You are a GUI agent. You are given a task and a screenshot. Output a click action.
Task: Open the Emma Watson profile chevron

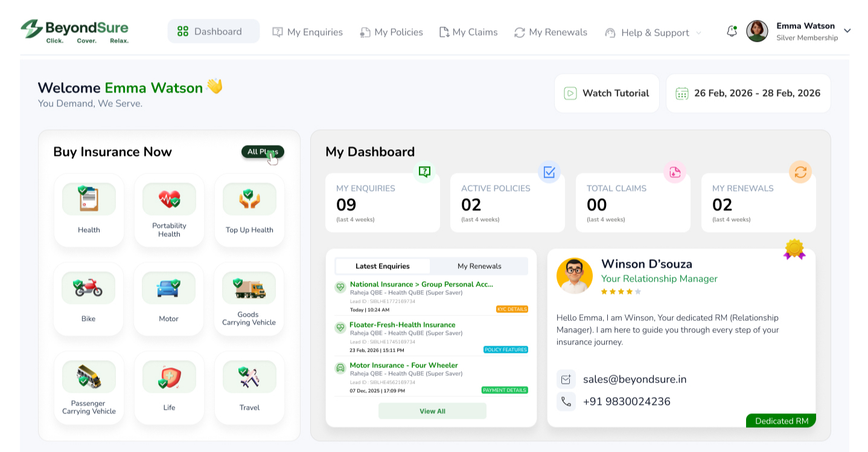point(847,31)
